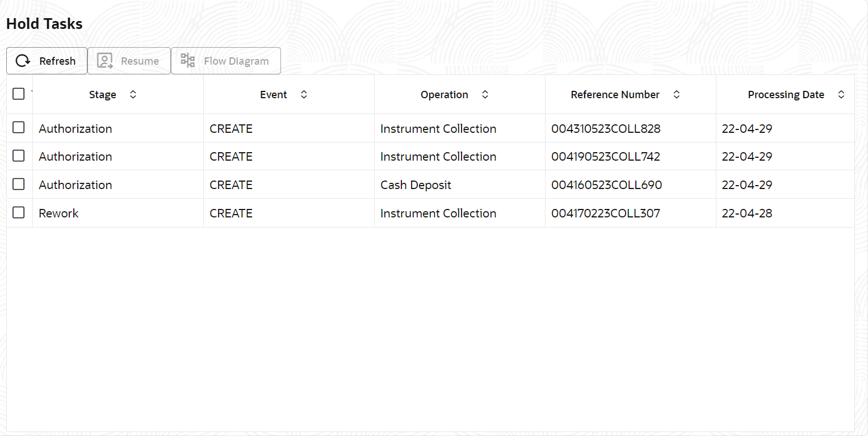The height and width of the screenshot is (436, 868).
Task: Sort by the Operation column arrows
Action: point(485,95)
